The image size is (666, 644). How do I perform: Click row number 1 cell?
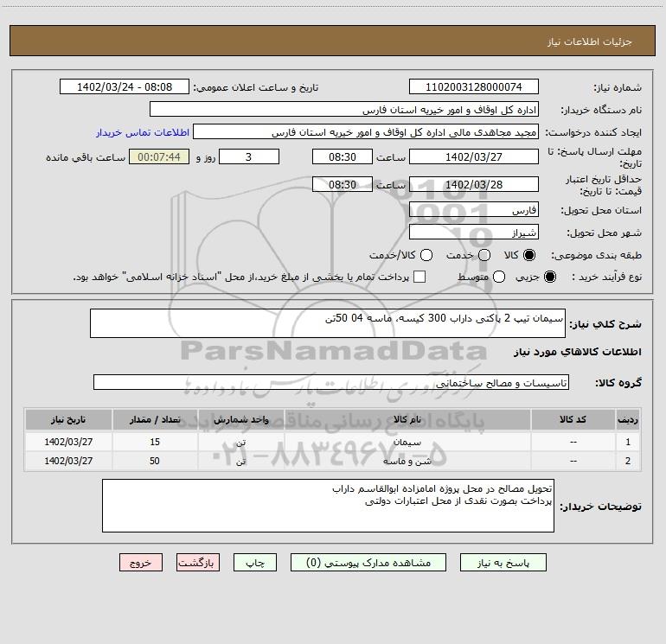coord(628,442)
